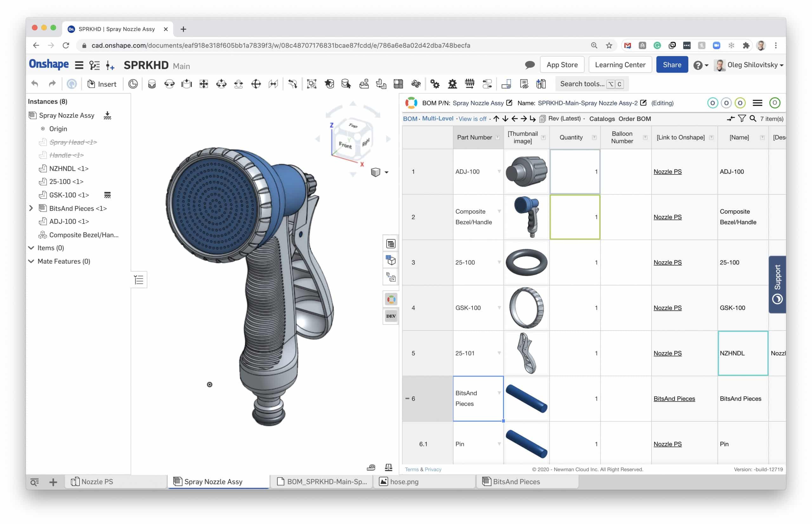Viewport: 812px width, 524px height.
Task: Open the help question mark menu
Action: 700,65
